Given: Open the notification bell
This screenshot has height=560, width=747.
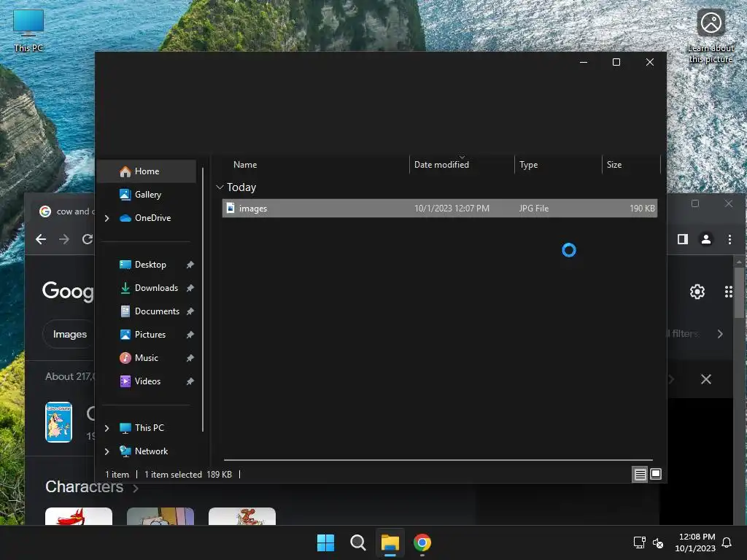Looking at the screenshot, I should pos(727,542).
